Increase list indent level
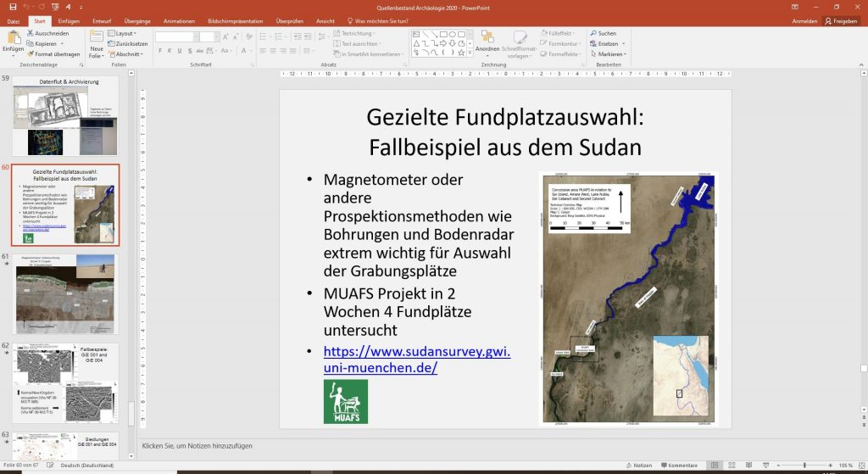 pos(307,36)
